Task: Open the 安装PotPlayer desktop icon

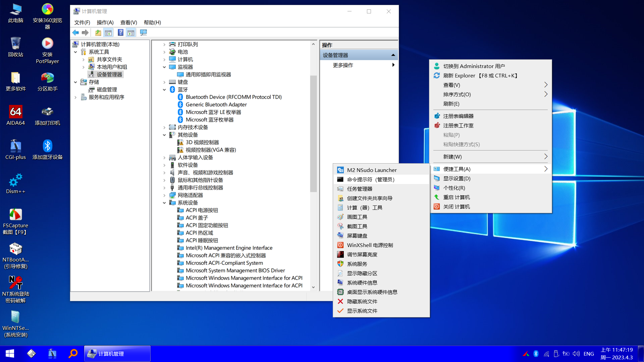Action: pyautogui.click(x=47, y=51)
